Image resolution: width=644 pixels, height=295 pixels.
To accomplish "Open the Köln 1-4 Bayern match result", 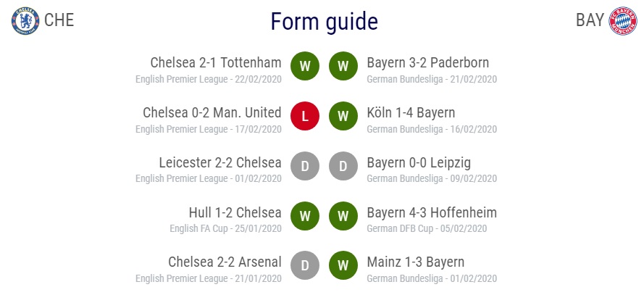I will click(411, 112).
